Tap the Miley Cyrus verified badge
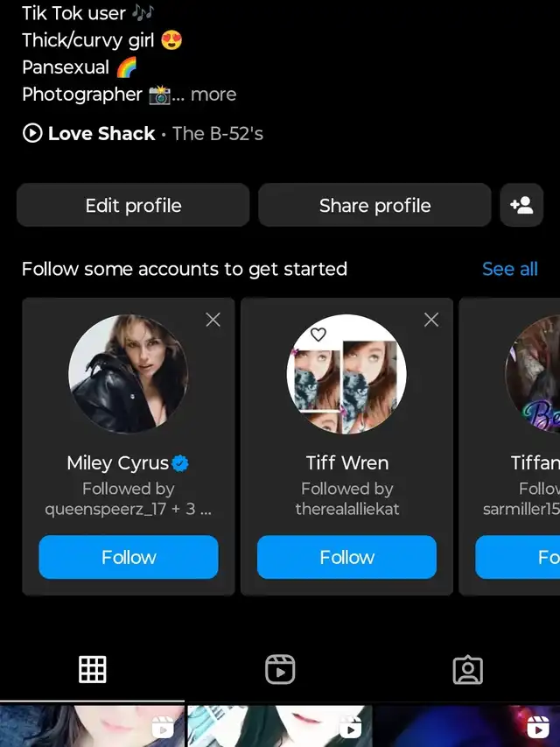Image resolution: width=560 pixels, height=747 pixels. (x=181, y=463)
